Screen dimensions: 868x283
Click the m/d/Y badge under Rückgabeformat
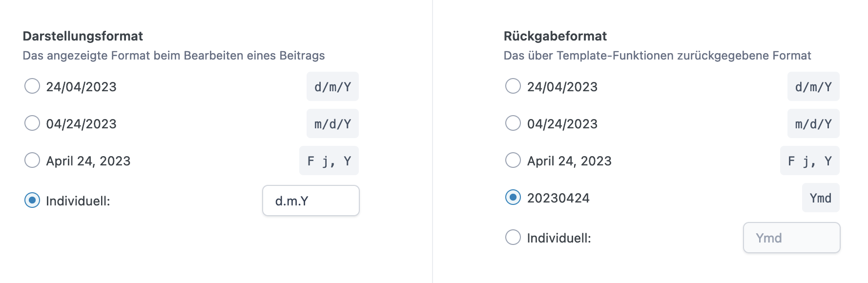tap(813, 123)
